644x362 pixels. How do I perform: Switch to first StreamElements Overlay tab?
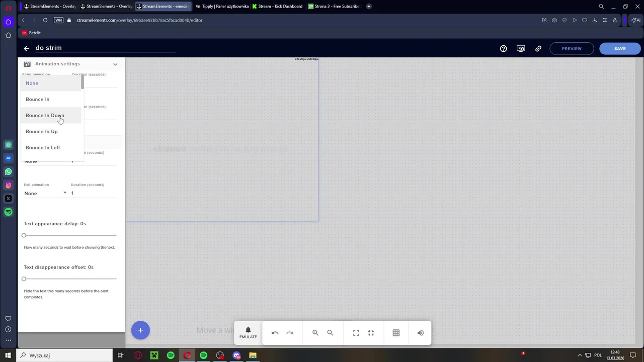coord(50,7)
